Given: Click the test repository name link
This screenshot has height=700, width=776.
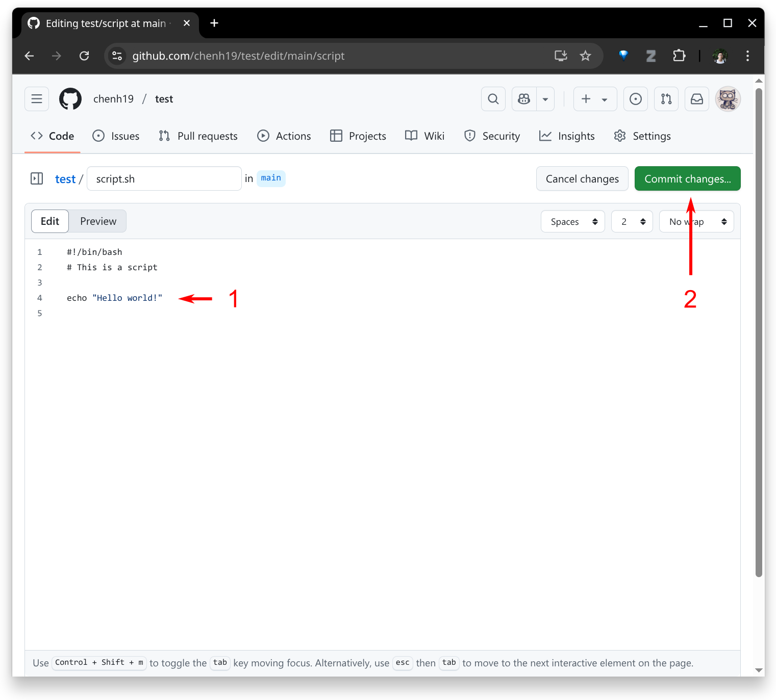Looking at the screenshot, I should click(164, 99).
